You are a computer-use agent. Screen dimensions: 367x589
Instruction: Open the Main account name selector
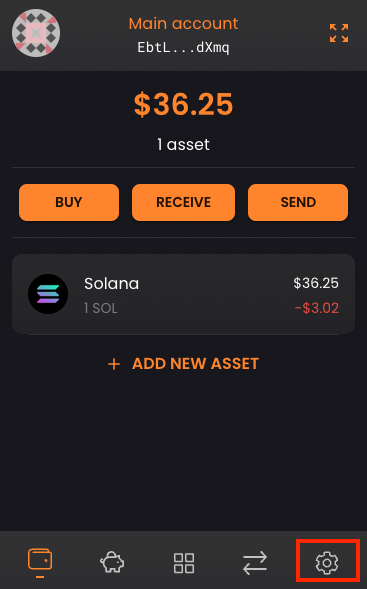tap(183, 24)
